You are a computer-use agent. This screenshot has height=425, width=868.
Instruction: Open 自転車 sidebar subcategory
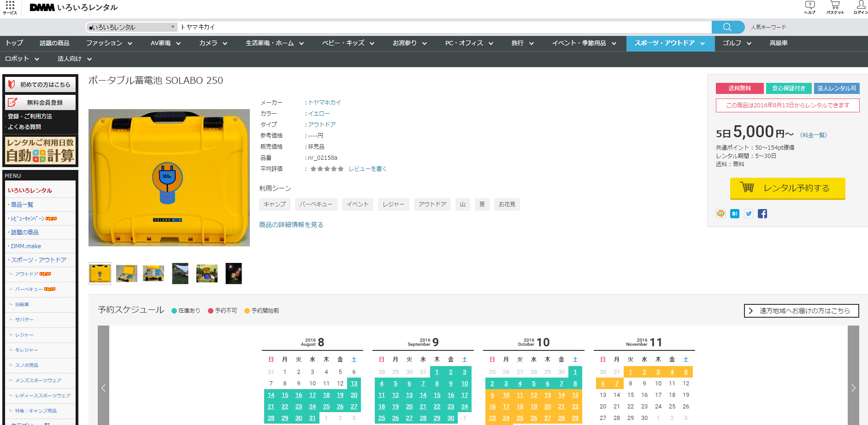pos(22,304)
